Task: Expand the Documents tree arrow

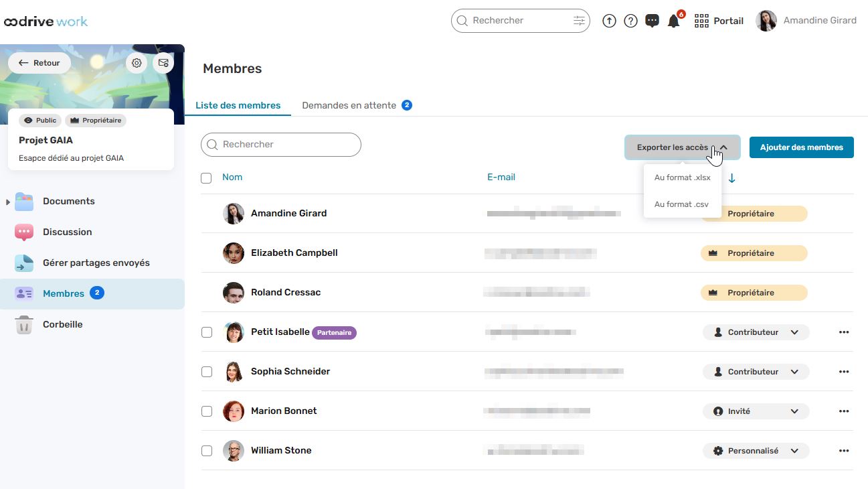Action: point(8,202)
